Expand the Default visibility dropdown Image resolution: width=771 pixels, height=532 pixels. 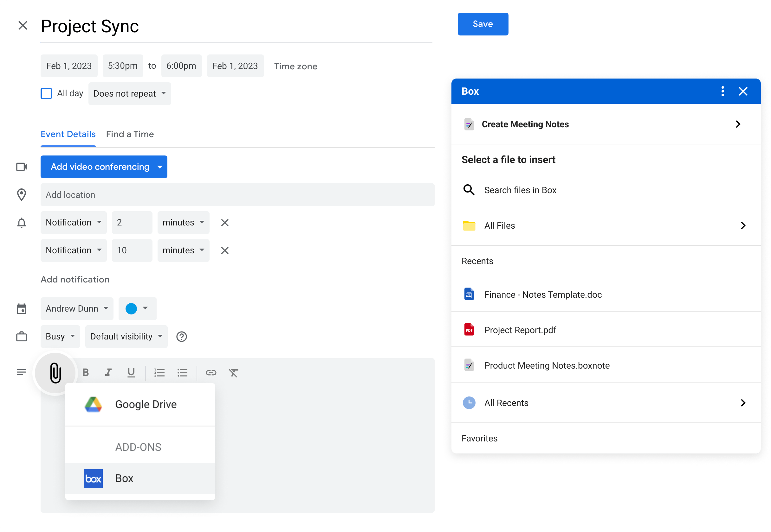(x=126, y=337)
